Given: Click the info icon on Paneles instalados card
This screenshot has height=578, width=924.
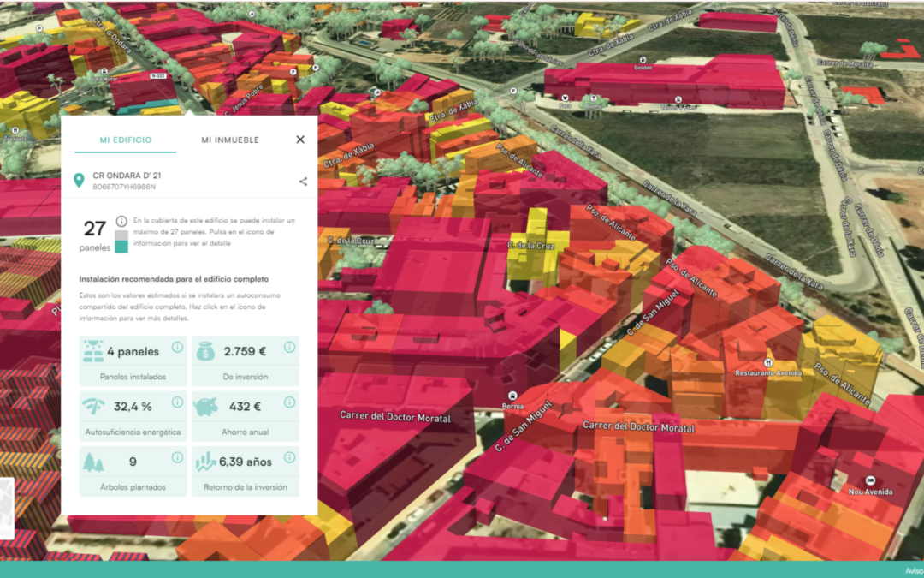Looking at the screenshot, I should click(177, 346).
